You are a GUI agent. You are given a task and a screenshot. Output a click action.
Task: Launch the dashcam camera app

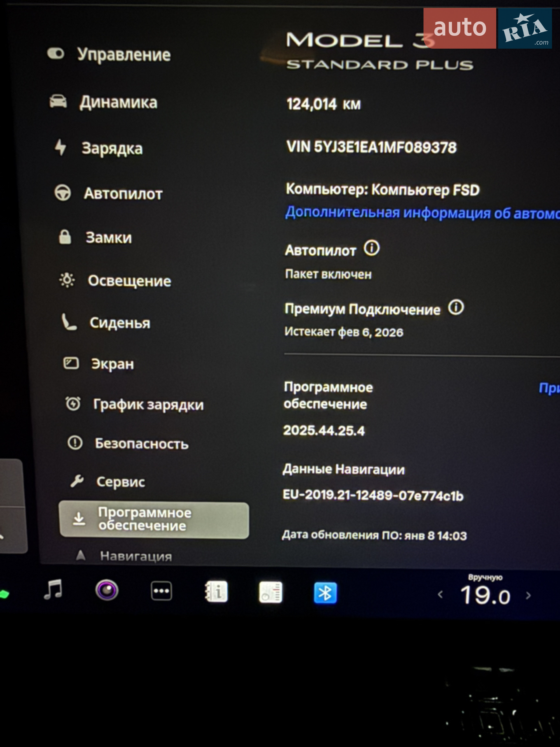tap(107, 590)
